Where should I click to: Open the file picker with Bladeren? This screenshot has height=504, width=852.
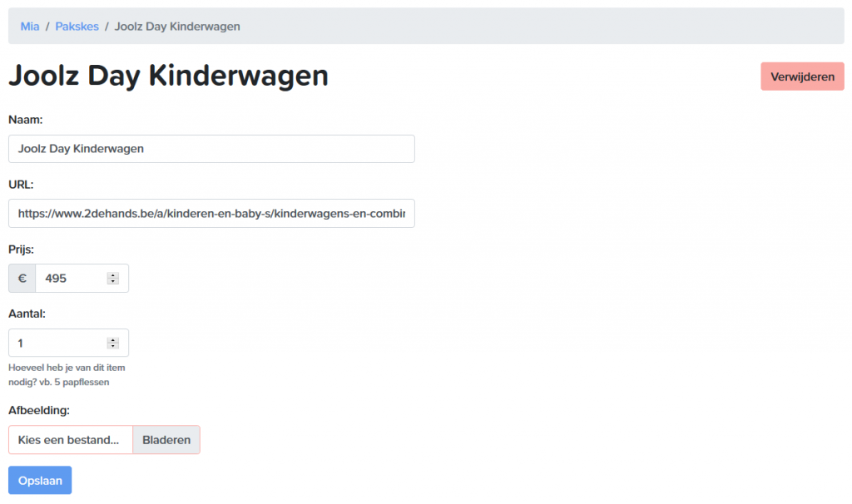click(166, 440)
